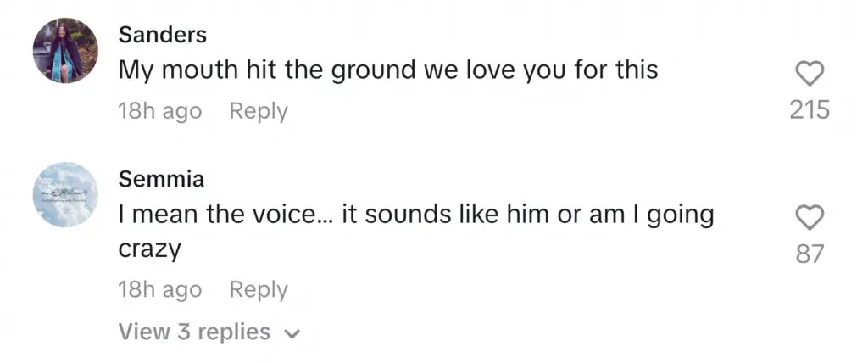Select the 18h ago timestamp under Semmia

(x=160, y=290)
